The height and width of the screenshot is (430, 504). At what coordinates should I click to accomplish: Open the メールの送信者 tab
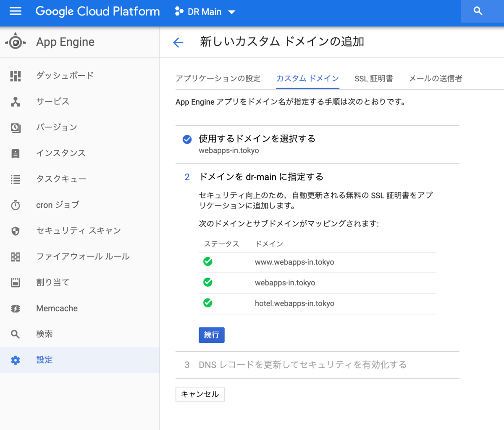pyautogui.click(x=436, y=79)
